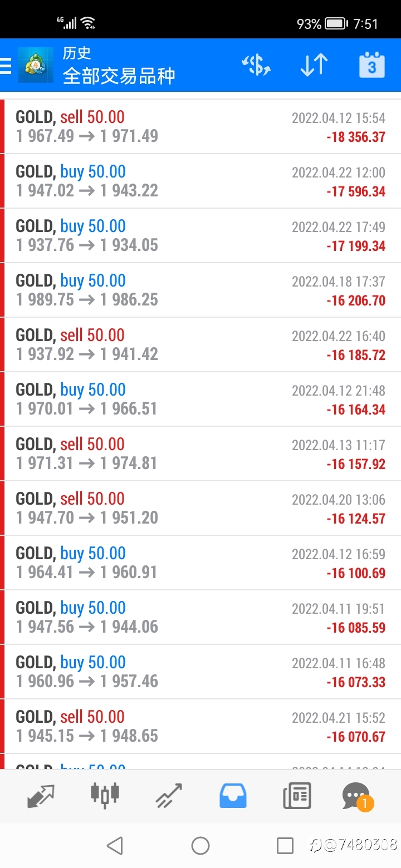Image resolution: width=401 pixels, height=868 pixels.
Task: Select the History inbox tab
Action: tap(233, 796)
